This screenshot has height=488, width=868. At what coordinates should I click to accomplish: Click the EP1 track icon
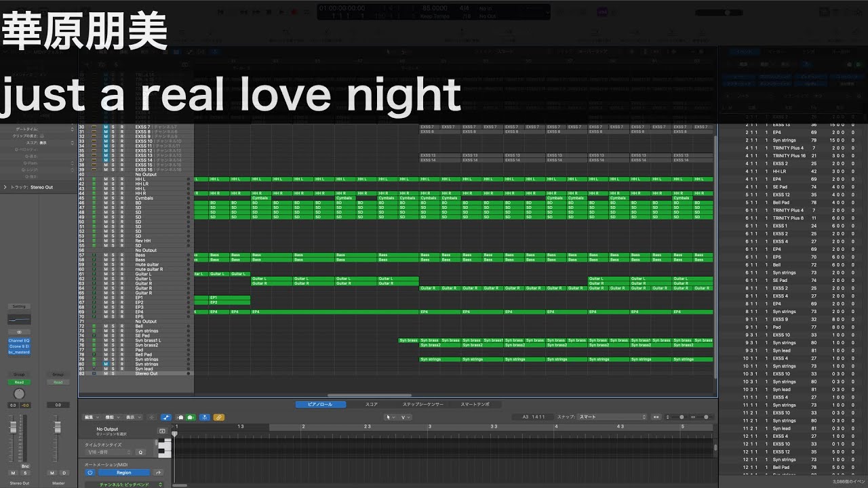point(94,298)
